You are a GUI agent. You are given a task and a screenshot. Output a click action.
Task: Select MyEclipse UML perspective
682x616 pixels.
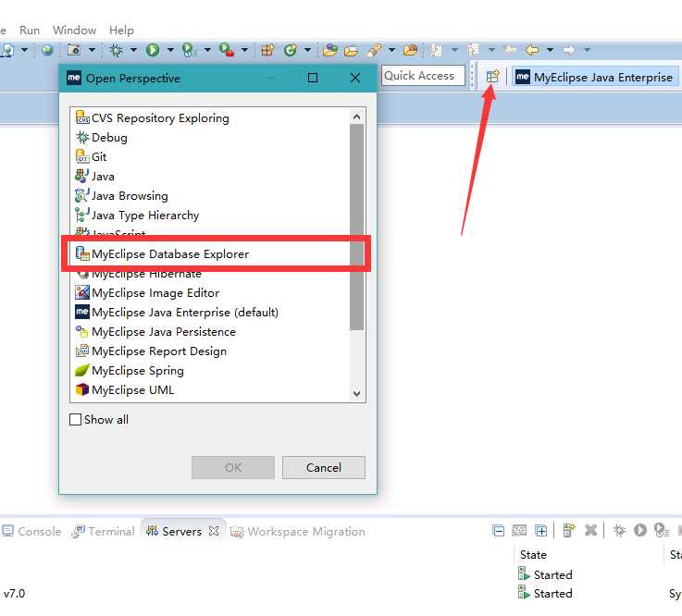pyautogui.click(x=210, y=389)
